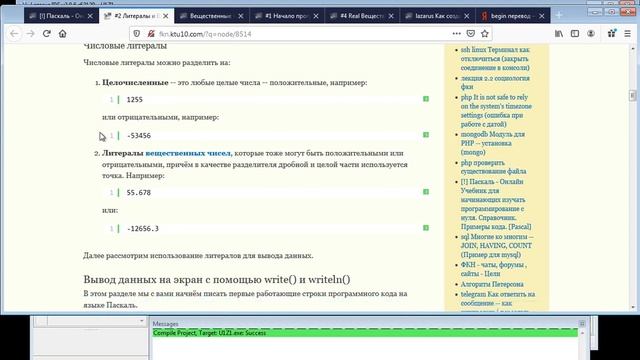Switch to the 'Вещественные' tab
Viewport: 640px width, 360px height.
pyautogui.click(x=211, y=16)
